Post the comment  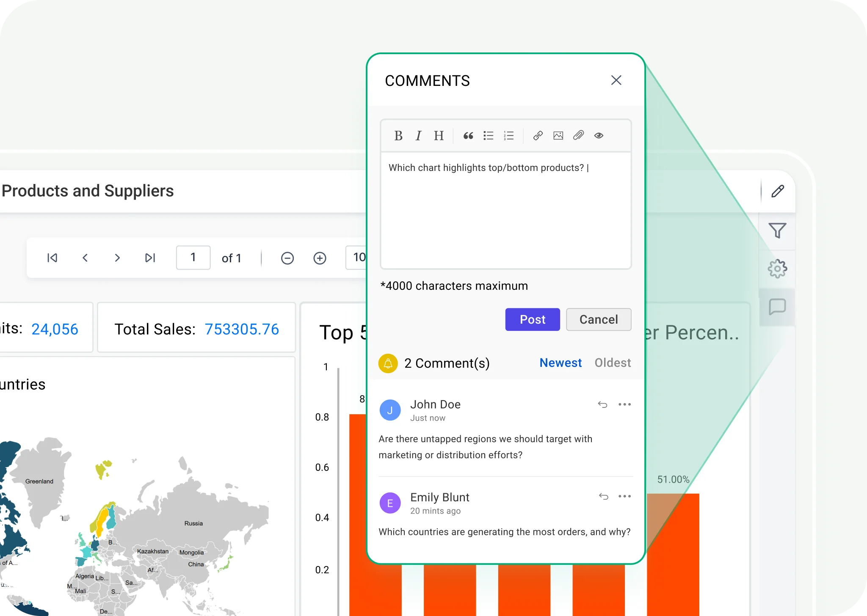pyautogui.click(x=532, y=319)
